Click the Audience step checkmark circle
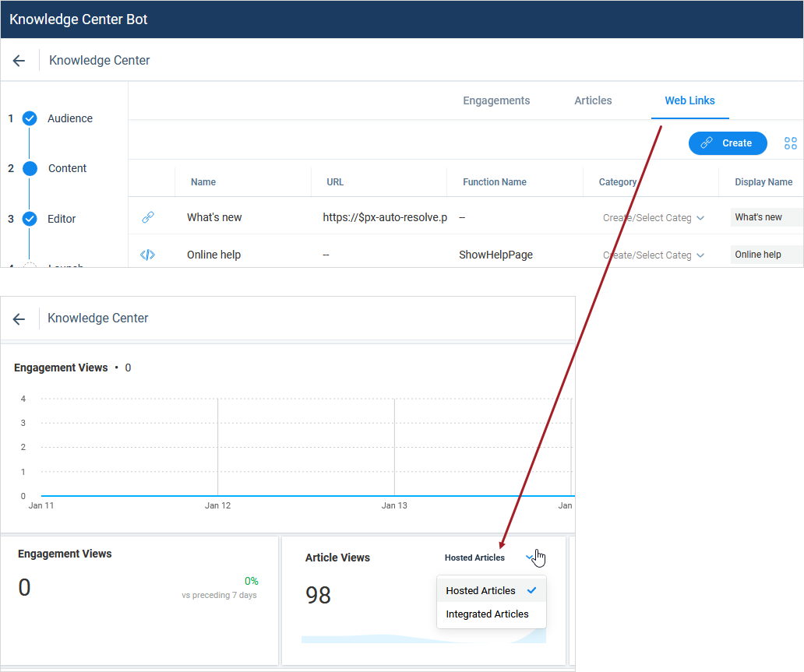The height and width of the screenshot is (672, 804). tap(30, 118)
